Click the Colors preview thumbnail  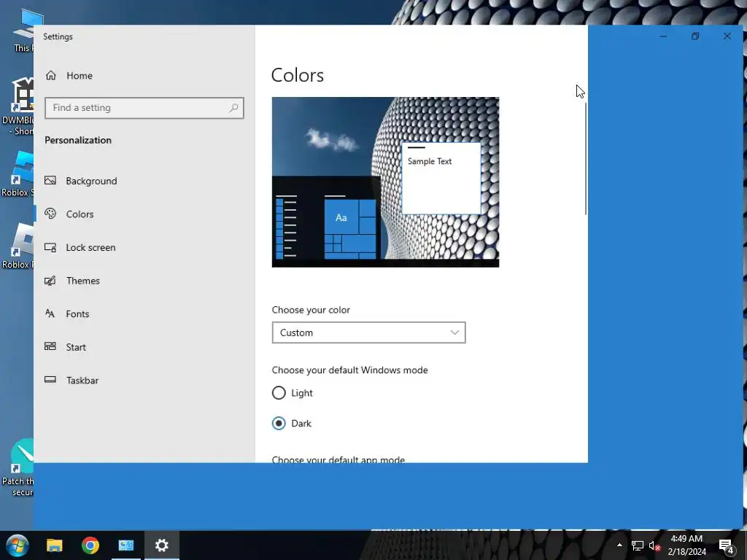click(x=385, y=182)
